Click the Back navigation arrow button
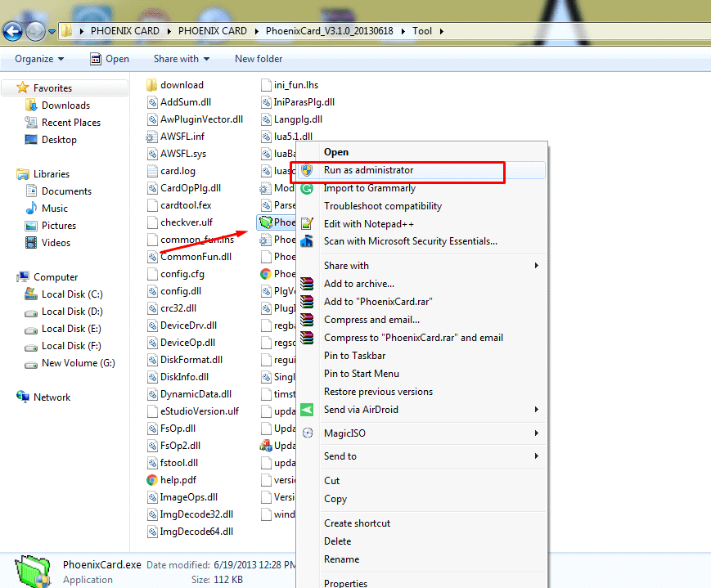Image resolution: width=711 pixels, height=588 pixels. 12,31
